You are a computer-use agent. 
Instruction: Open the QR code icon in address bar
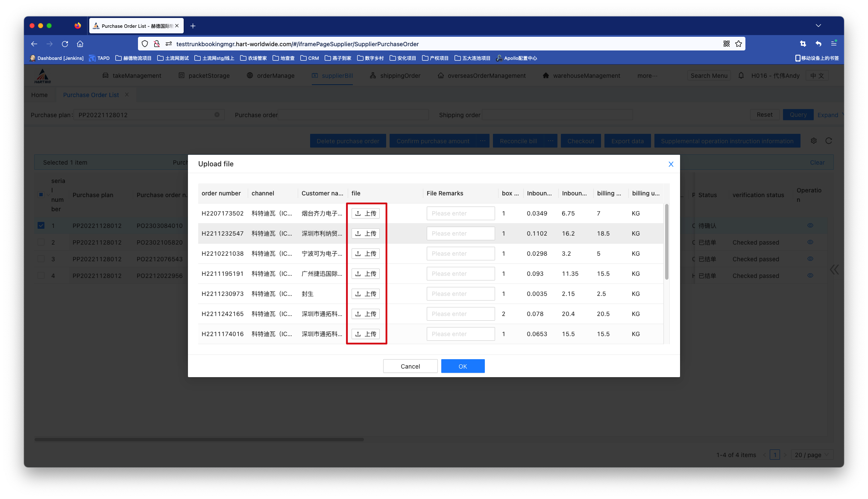726,44
